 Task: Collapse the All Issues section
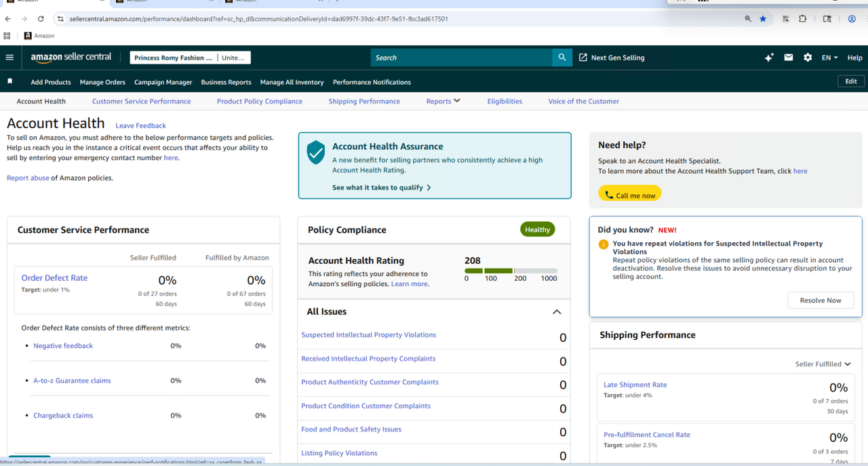pyautogui.click(x=557, y=312)
